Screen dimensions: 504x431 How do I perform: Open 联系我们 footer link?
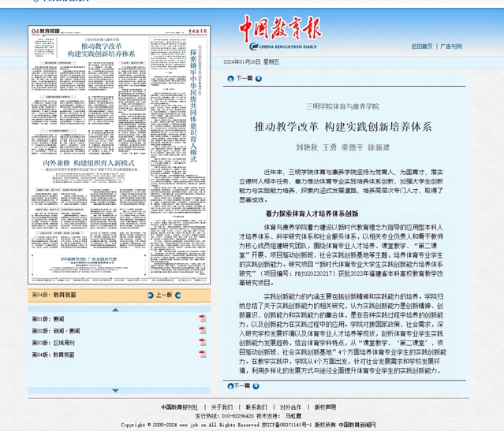click(x=256, y=407)
